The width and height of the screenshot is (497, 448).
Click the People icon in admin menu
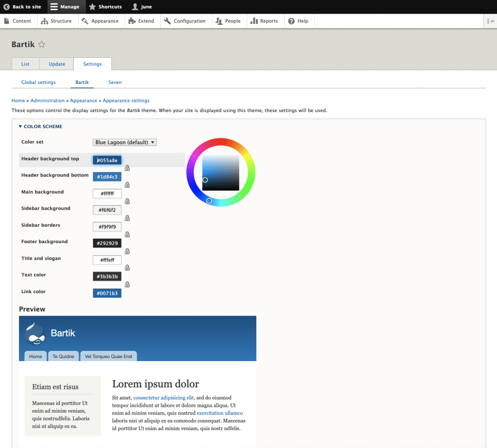tap(219, 21)
